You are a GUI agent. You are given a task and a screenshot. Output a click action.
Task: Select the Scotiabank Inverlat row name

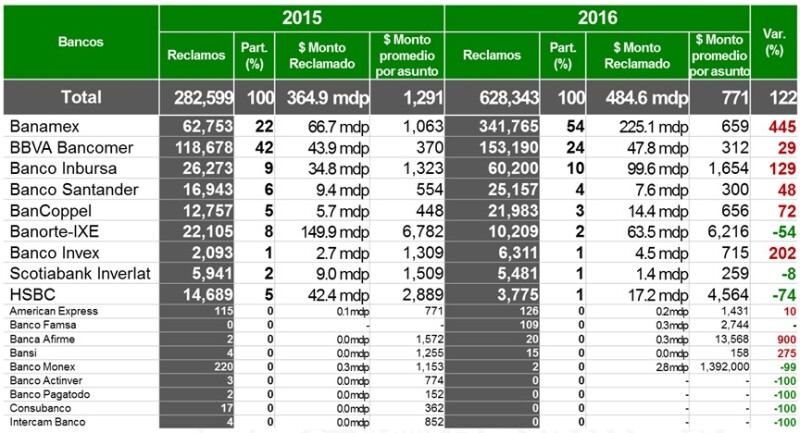tap(80, 274)
